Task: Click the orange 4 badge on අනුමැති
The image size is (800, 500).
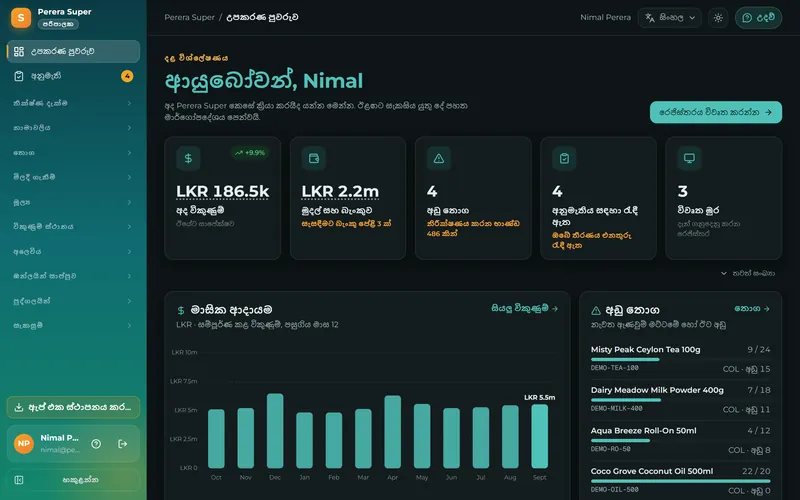Action: point(127,76)
